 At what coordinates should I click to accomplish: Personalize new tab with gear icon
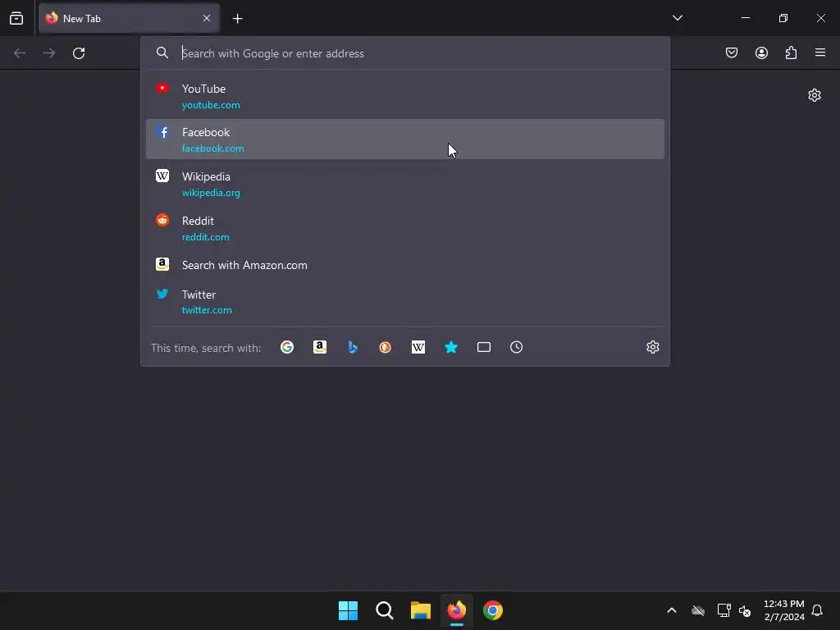pyautogui.click(x=815, y=95)
